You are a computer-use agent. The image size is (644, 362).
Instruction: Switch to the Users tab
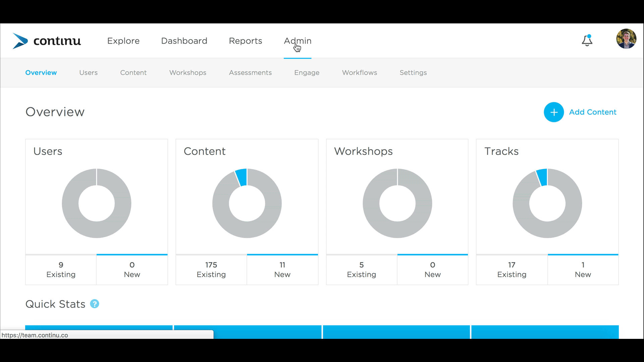[x=89, y=73]
